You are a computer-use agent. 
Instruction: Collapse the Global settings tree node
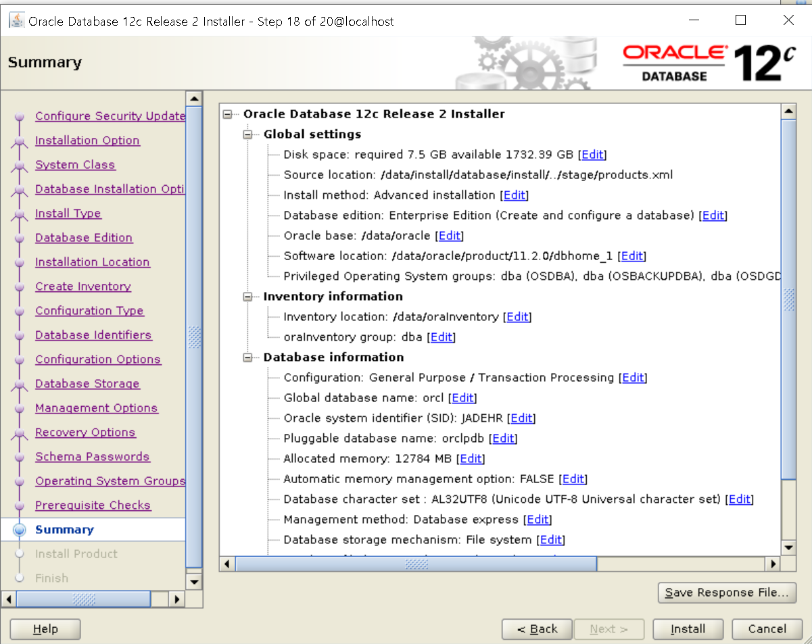click(x=247, y=134)
